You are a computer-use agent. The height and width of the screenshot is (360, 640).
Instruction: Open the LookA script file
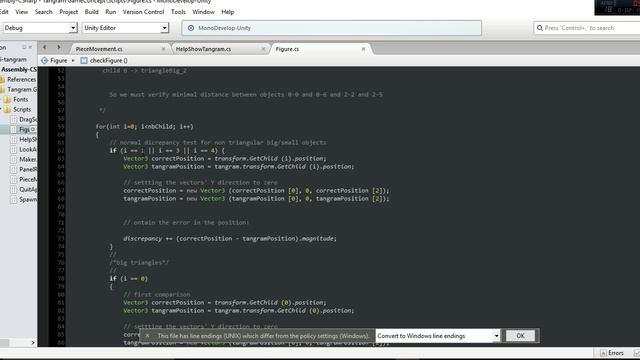(x=28, y=149)
